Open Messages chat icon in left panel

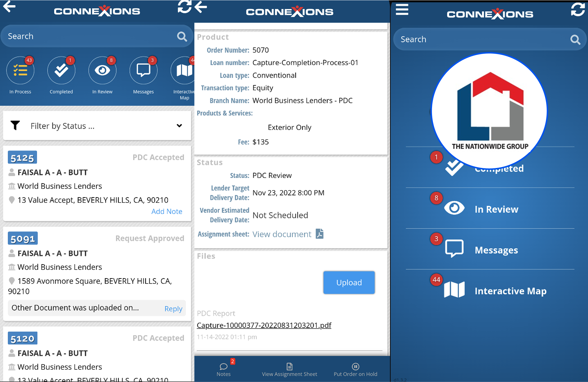(x=143, y=71)
